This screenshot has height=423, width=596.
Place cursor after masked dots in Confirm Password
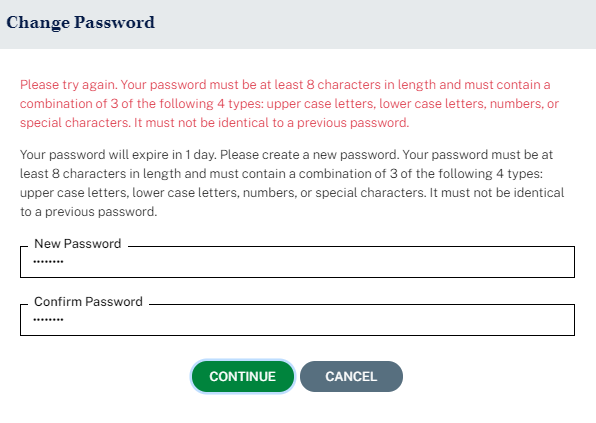tap(65, 320)
